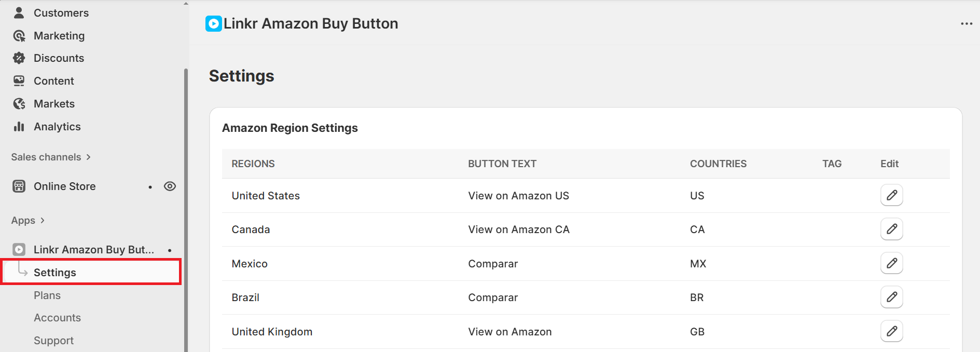Edit the Mexico region settings
The height and width of the screenshot is (352, 980).
[891, 263]
